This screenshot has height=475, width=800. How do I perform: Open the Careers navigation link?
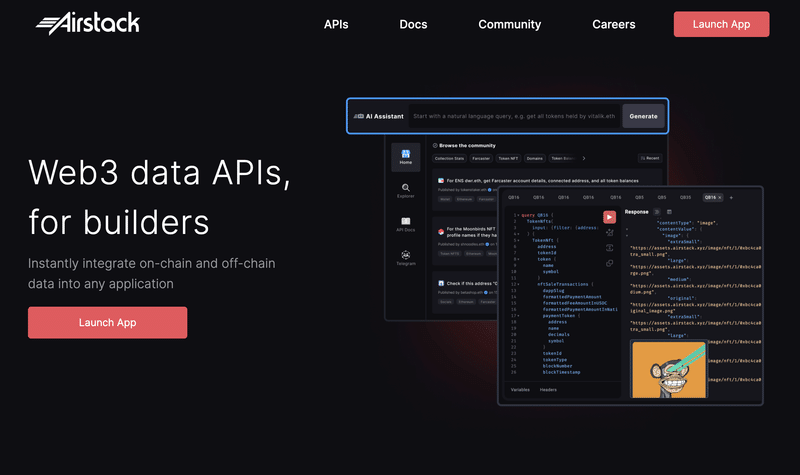613,24
